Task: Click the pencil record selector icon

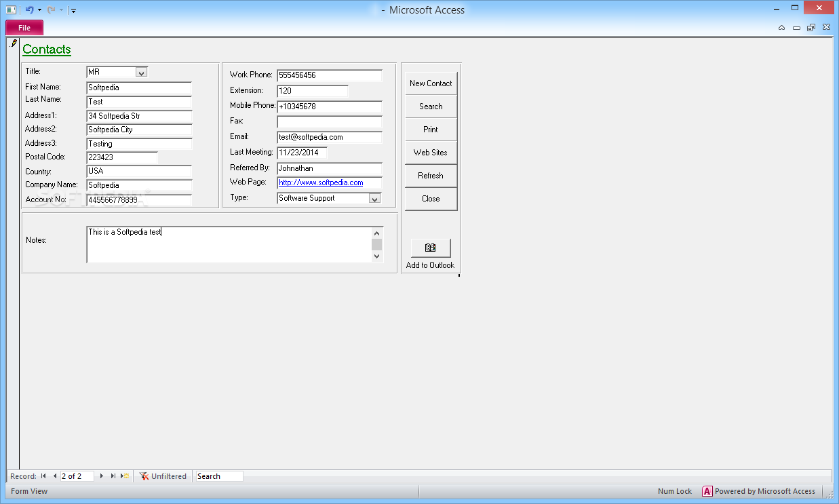Action: point(13,43)
